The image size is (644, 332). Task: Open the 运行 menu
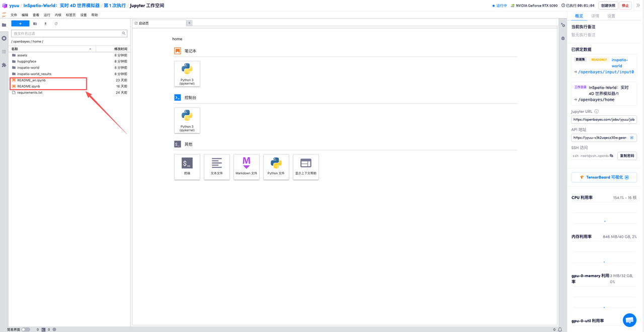47,15
